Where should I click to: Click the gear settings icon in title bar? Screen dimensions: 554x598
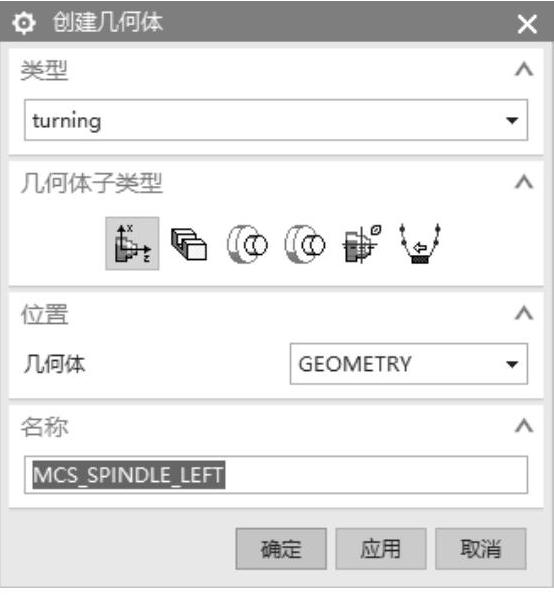pos(24,23)
